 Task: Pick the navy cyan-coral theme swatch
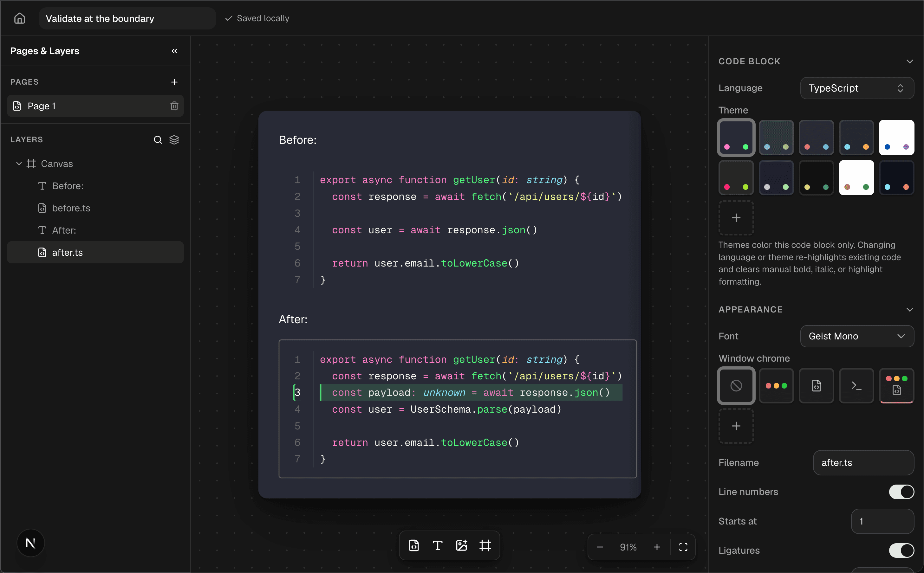tap(897, 177)
